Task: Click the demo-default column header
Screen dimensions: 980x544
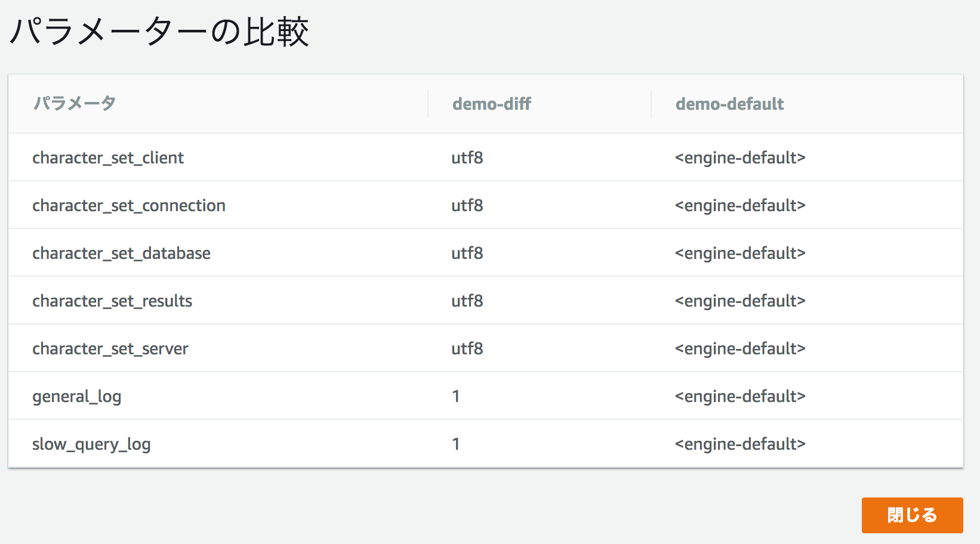Action: 729,104
